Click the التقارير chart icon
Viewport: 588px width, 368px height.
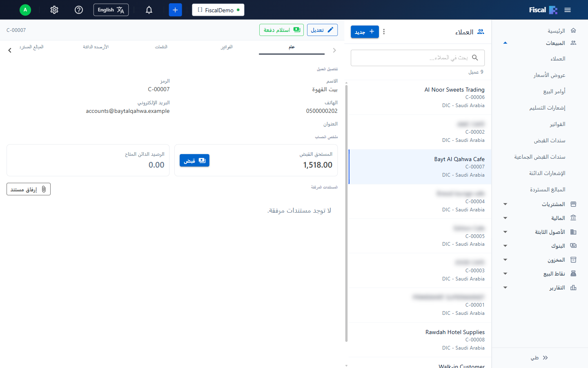pos(573,287)
